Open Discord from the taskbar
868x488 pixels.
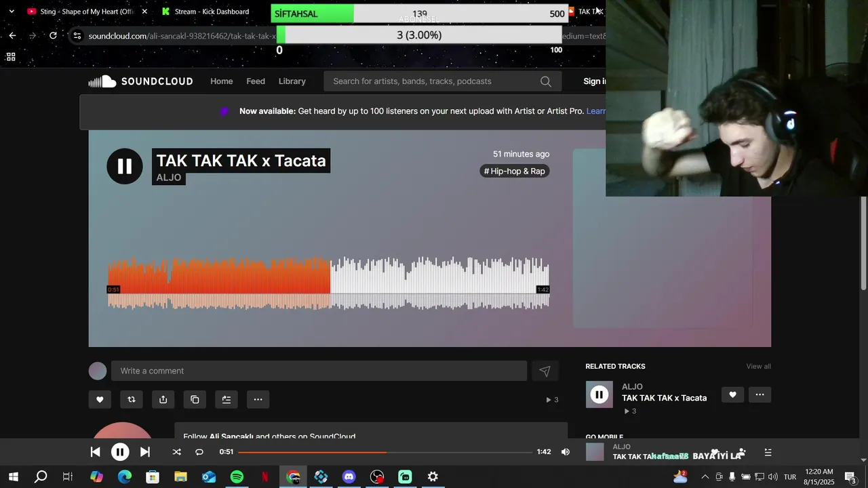point(349,477)
